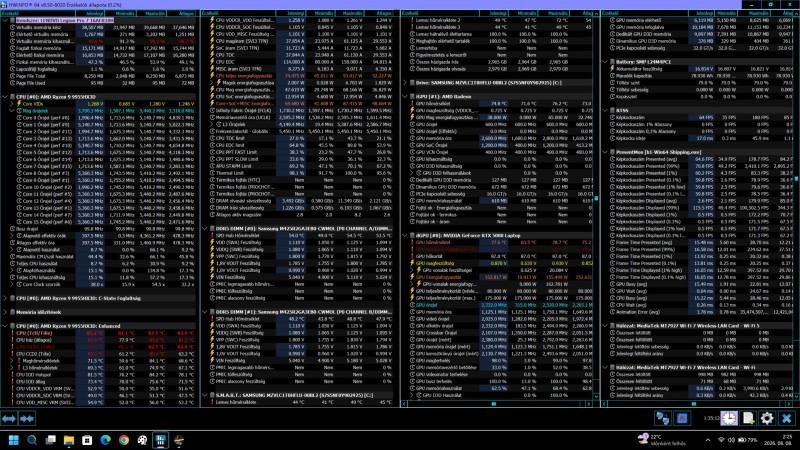800x450 pixels.
Task: Expand the L3 órajelek row
Action: coord(212,124)
